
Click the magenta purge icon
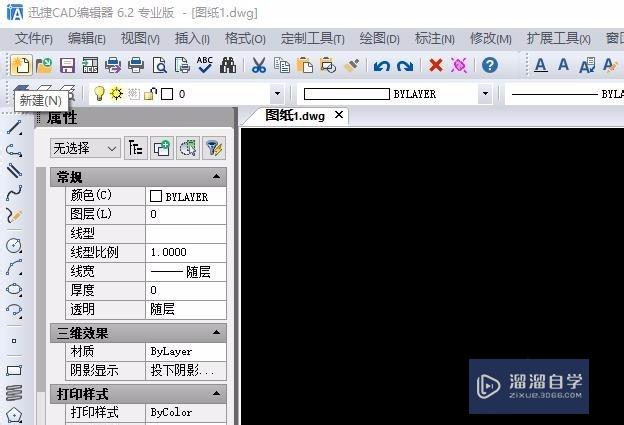pos(458,65)
